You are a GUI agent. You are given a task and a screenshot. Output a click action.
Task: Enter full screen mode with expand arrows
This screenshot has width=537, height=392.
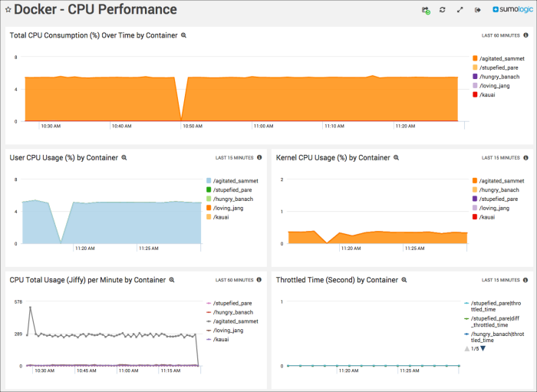460,10
